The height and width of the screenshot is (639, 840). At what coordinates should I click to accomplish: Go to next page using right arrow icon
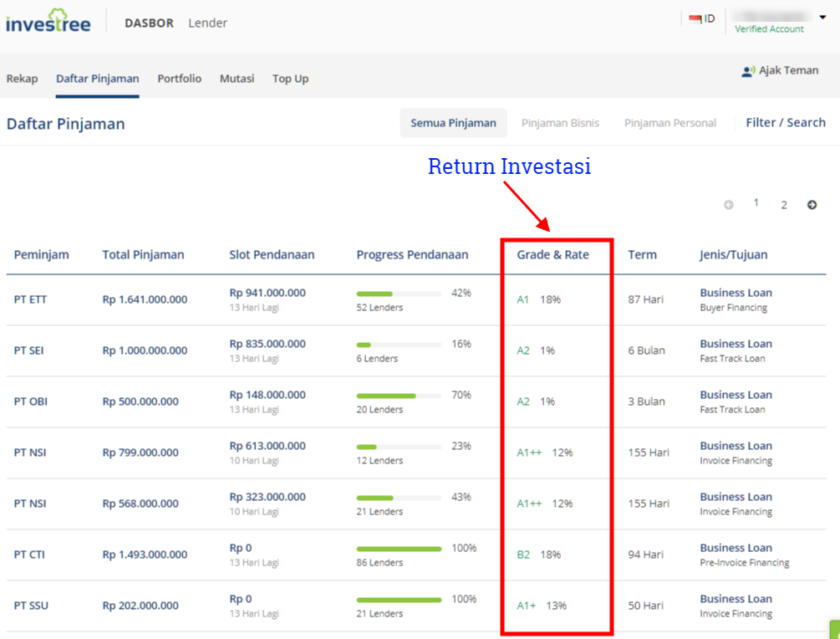click(x=812, y=203)
